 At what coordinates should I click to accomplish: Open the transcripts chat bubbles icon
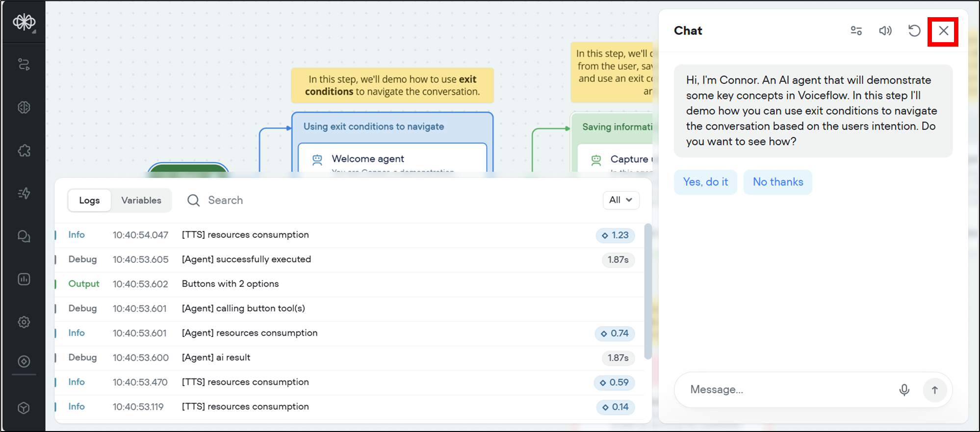(x=24, y=236)
